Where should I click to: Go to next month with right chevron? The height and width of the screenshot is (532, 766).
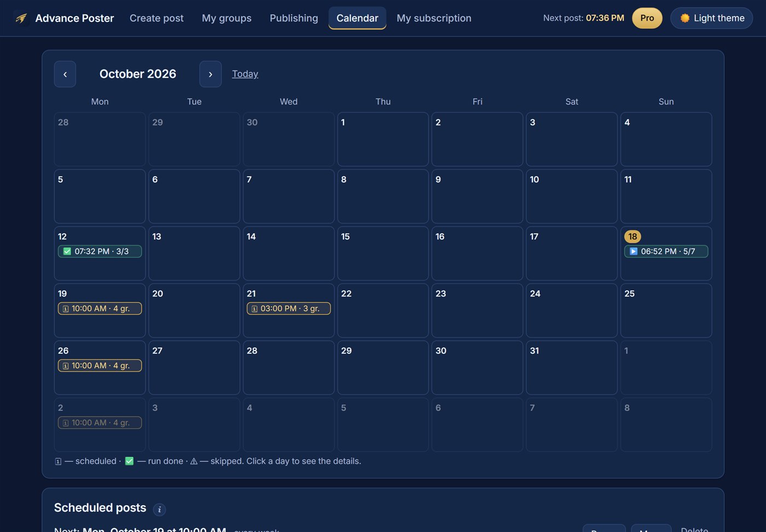point(211,74)
